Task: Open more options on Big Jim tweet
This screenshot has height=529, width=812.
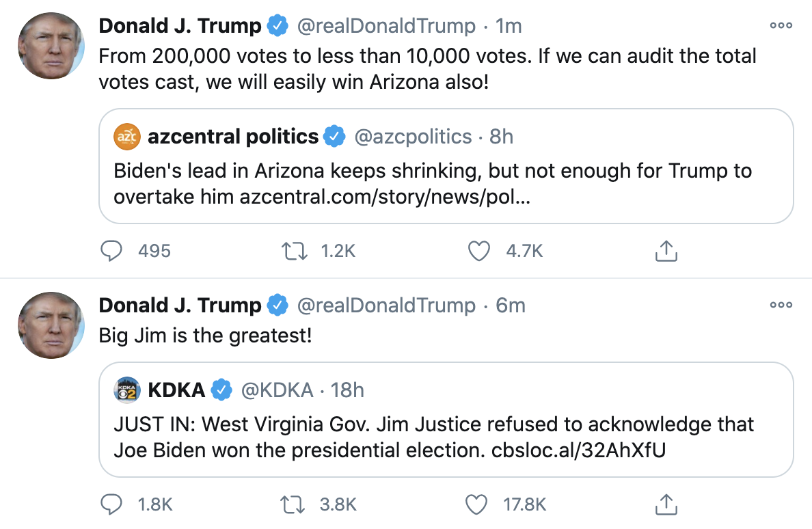Action: point(781,305)
